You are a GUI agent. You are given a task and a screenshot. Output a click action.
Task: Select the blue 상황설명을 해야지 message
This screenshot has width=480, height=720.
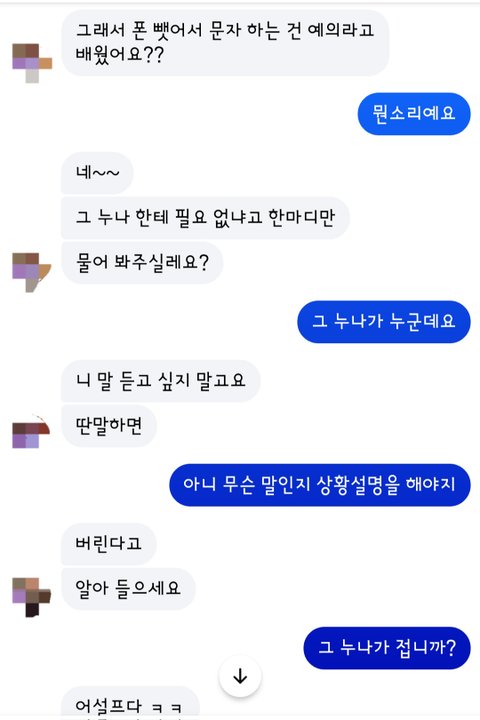coord(320,485)
